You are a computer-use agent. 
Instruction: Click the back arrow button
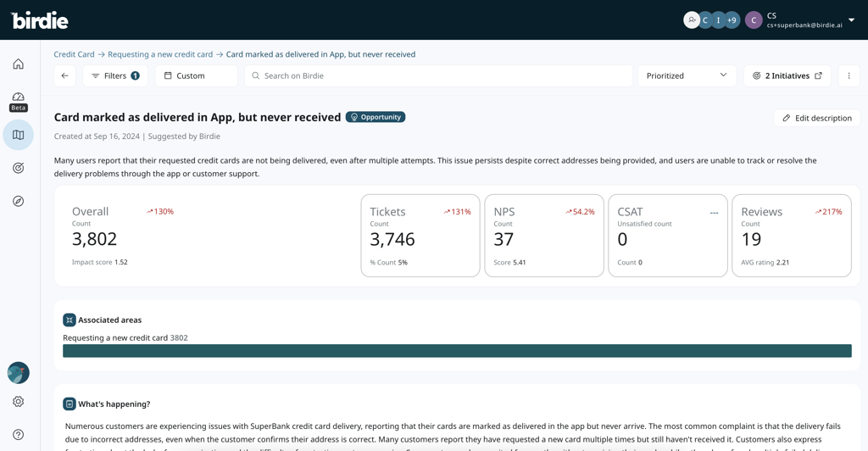64,75
